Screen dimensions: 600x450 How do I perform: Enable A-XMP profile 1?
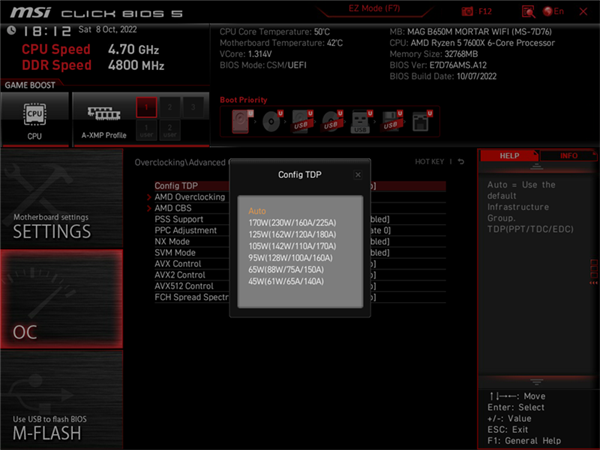pos(147,106)
